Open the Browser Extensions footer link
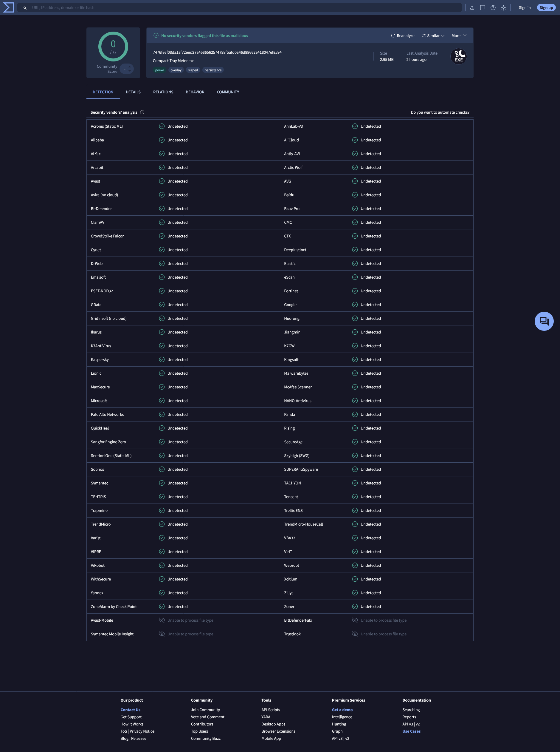 click(278, 731)
